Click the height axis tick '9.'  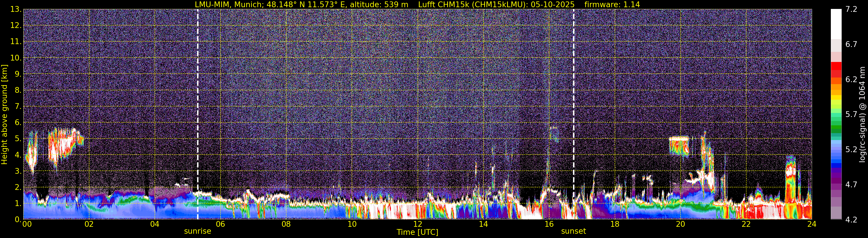click(x=18, y=74)
